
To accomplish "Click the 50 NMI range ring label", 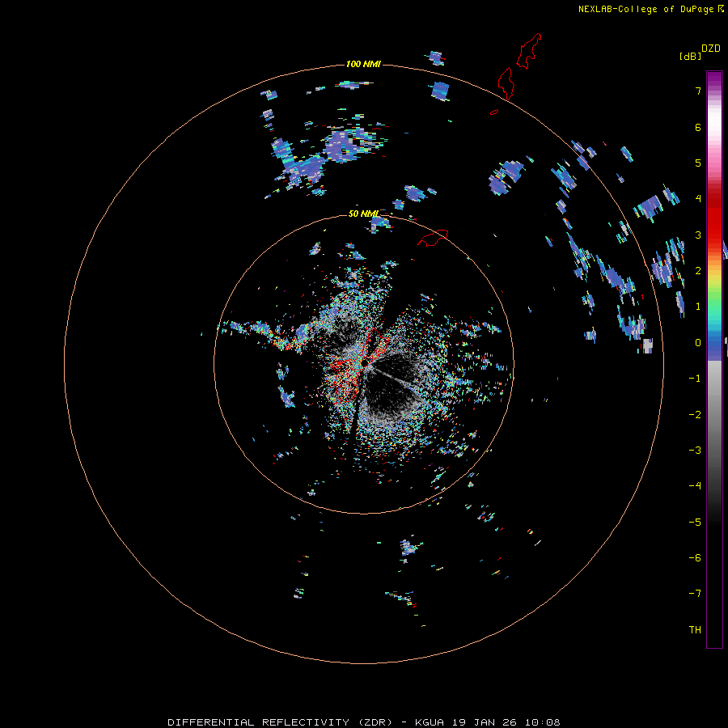I will coord(363,214).
